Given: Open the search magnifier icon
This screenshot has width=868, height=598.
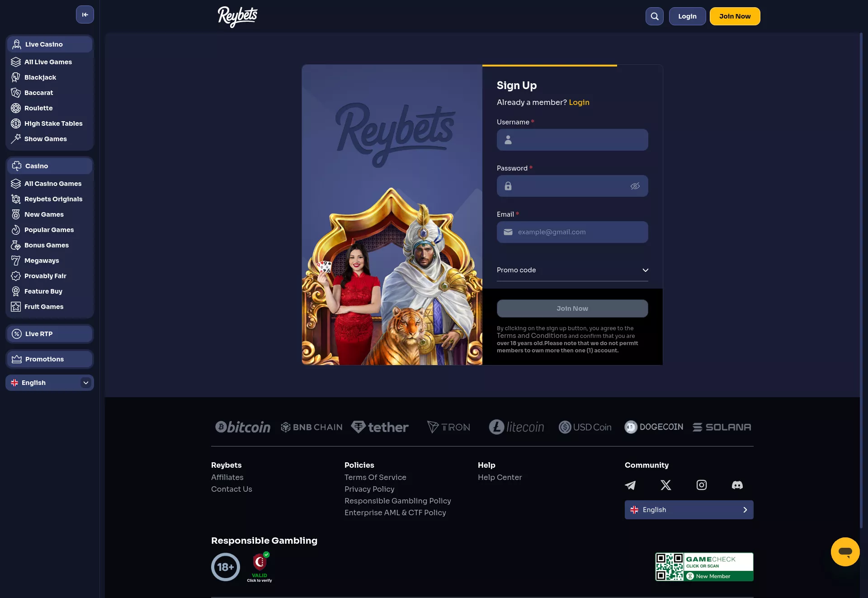Looking at the screenshot, I should click(x=654, y=16).
